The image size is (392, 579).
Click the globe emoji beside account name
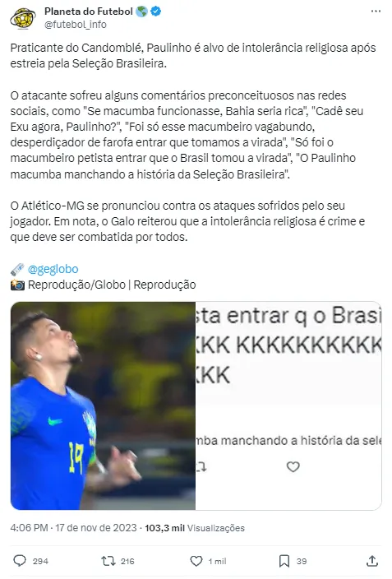point(141,12)
